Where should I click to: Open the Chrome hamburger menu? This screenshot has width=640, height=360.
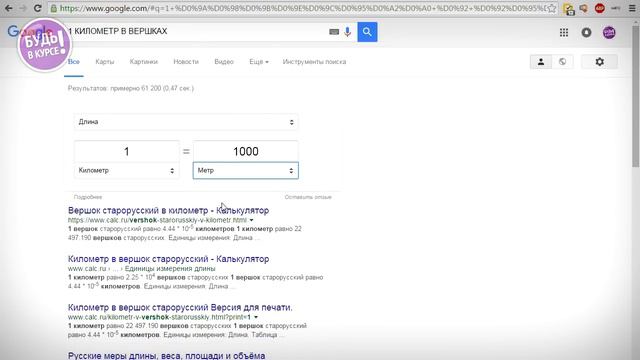pyautogui.click(x=632, y=8)
